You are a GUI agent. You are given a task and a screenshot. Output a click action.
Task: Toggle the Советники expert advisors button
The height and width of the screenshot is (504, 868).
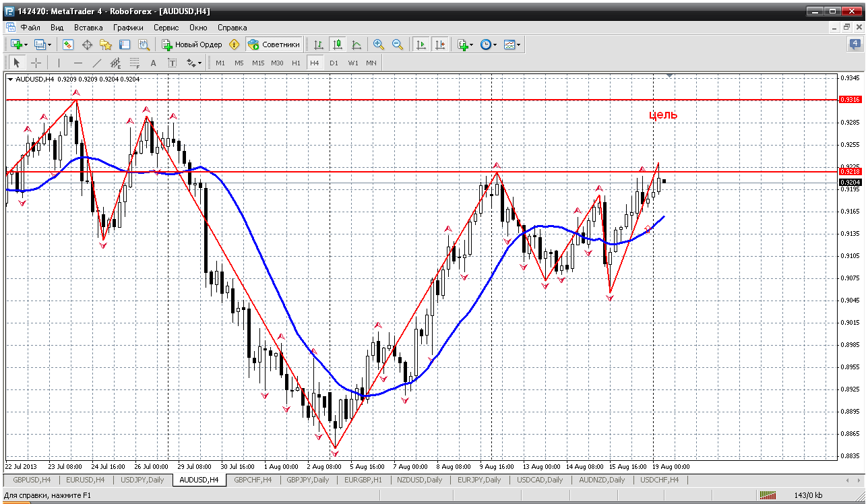[274, 44]
